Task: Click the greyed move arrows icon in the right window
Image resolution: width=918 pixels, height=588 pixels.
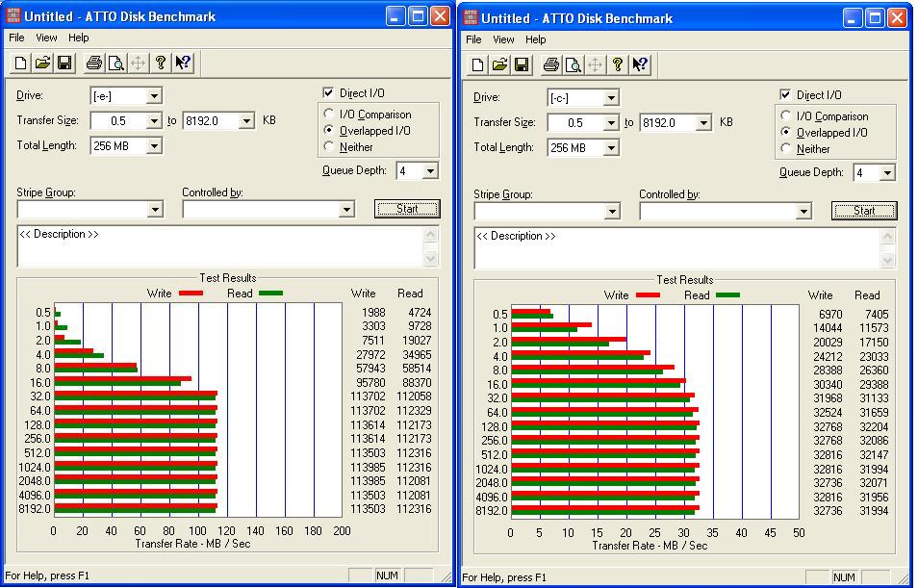Action: (596, 64)
